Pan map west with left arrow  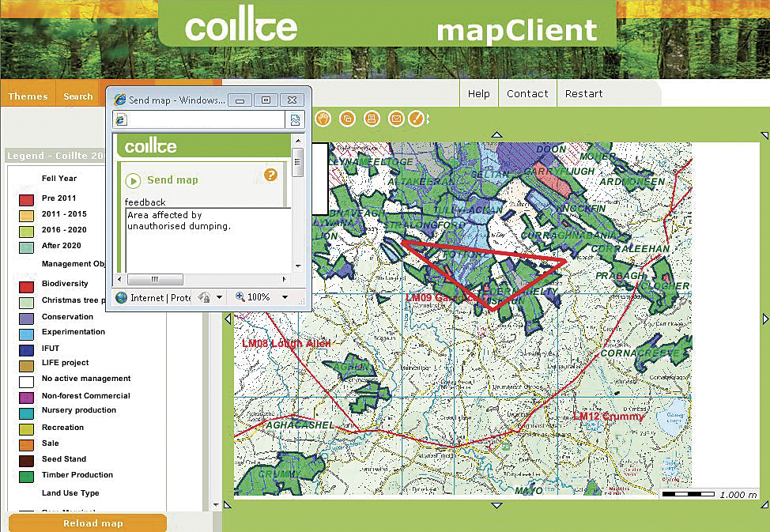point(228,319)
